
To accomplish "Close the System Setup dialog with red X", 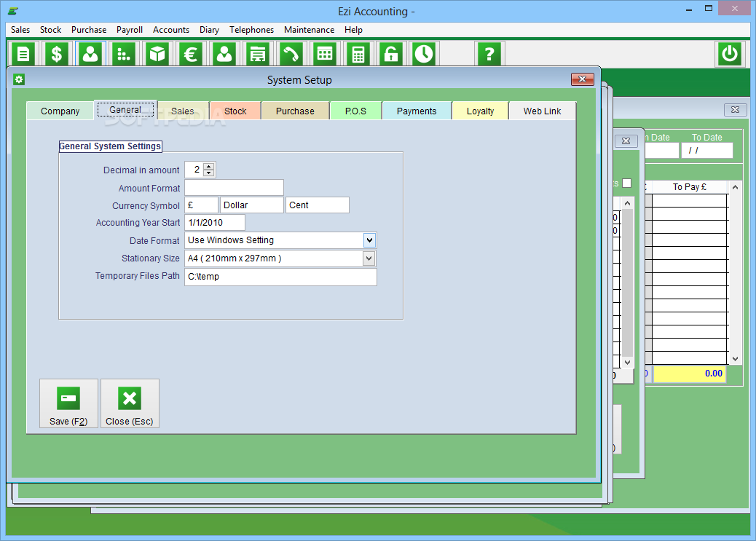I will click(583, 79).
